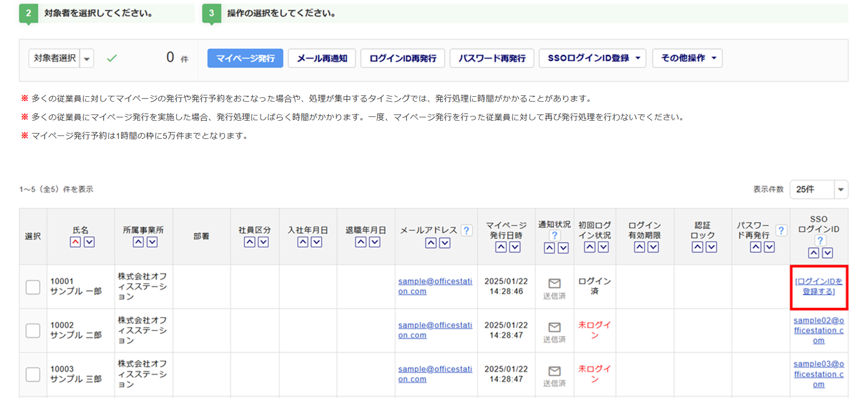Check the row for 10003 サンプル 三郎
868x398 pixels.
(33, 374)
